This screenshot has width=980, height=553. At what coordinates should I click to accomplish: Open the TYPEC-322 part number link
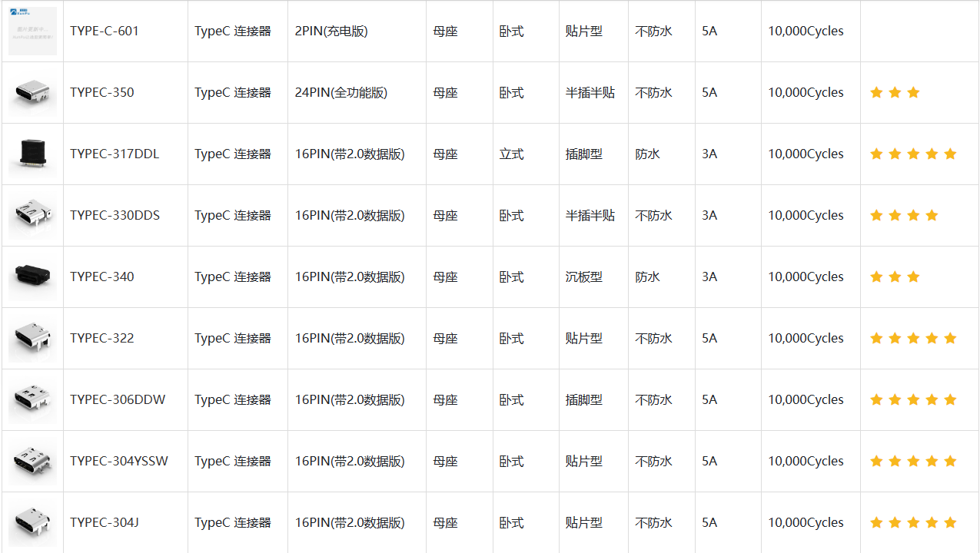[101, 339]
